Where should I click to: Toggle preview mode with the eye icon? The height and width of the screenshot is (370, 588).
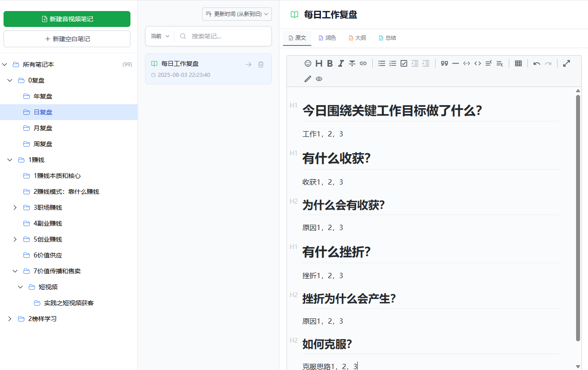319,79
